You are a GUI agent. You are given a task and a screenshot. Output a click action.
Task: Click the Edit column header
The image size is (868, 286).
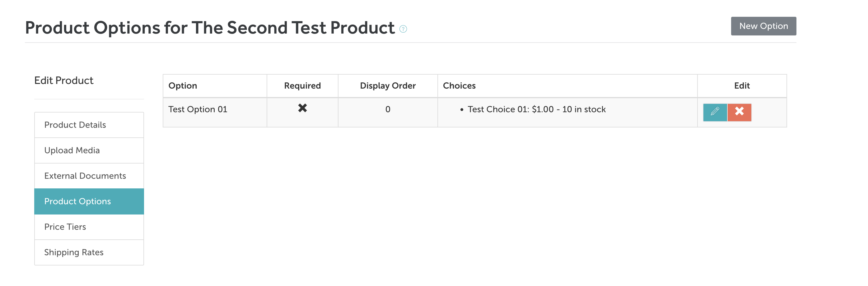tap(742, 86)
